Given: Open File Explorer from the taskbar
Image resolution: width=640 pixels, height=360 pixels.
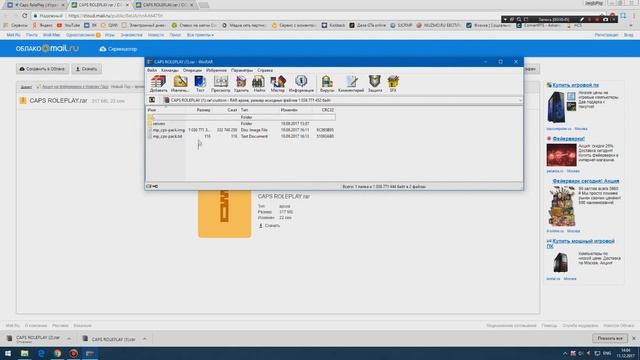Looking at the screenshot, I should tap(24, 353).
